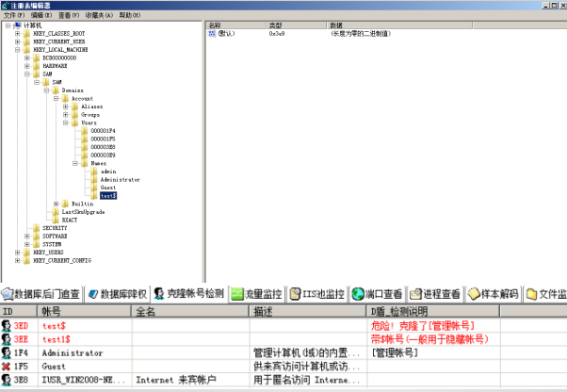Open the IIS池监控 tool
The width and height of the screenshot is (567, 392).
coord(316,294)
